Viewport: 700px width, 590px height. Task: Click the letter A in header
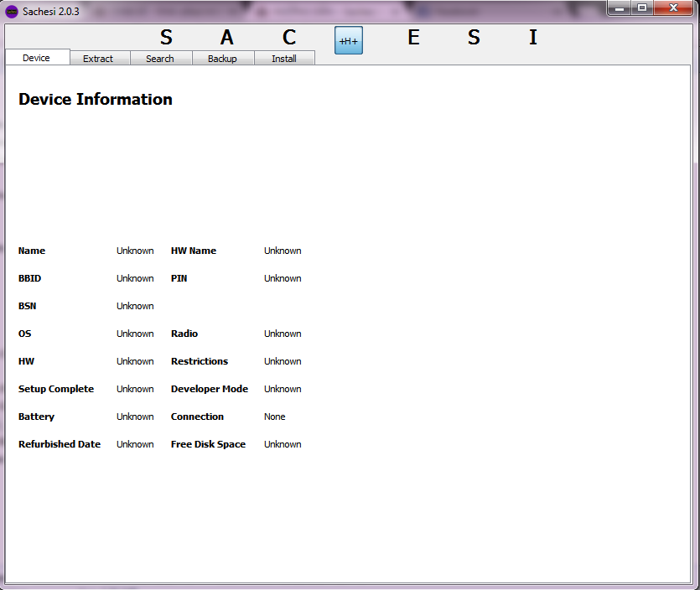coord(227,38)
